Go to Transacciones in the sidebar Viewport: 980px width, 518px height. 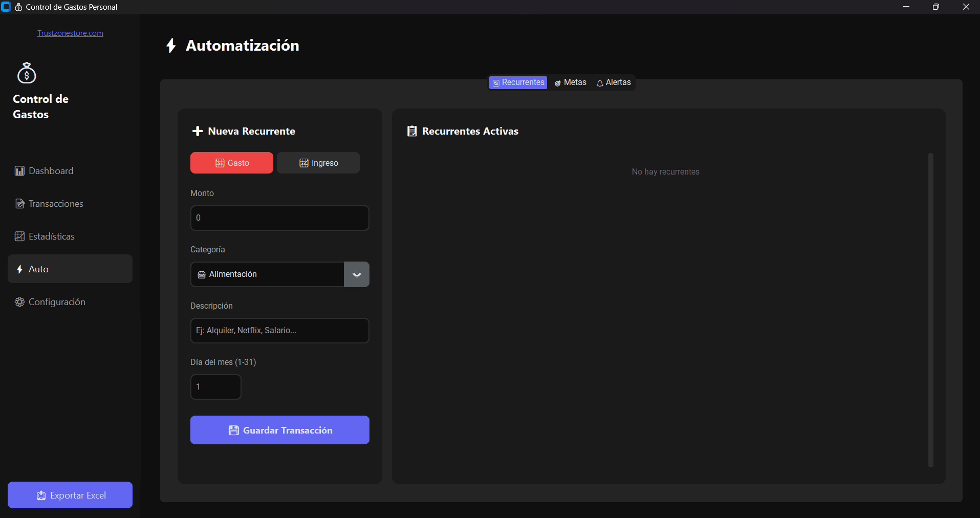click(x=70, y=204)
